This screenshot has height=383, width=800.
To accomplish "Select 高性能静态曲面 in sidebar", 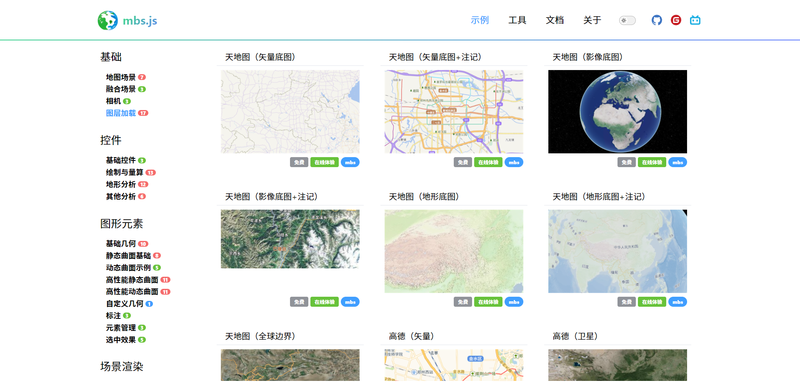I will click(132, 279).
